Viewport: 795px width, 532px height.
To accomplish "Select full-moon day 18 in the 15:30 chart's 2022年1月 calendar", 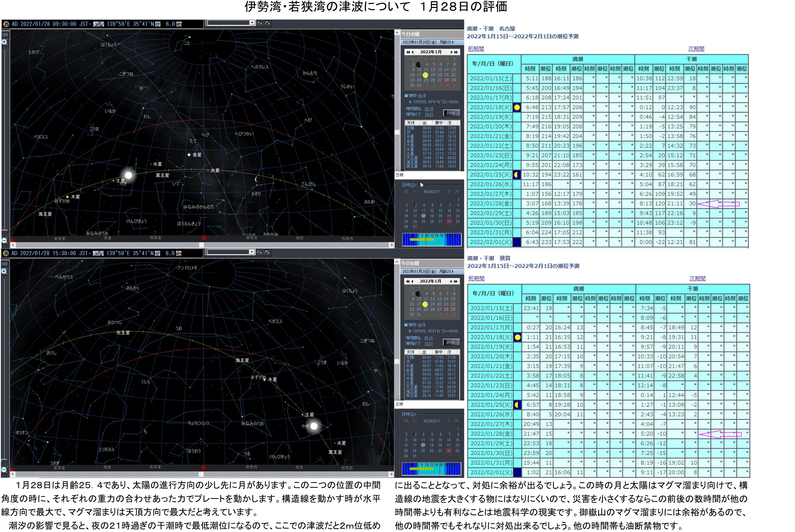I will (x=425, y=304).
